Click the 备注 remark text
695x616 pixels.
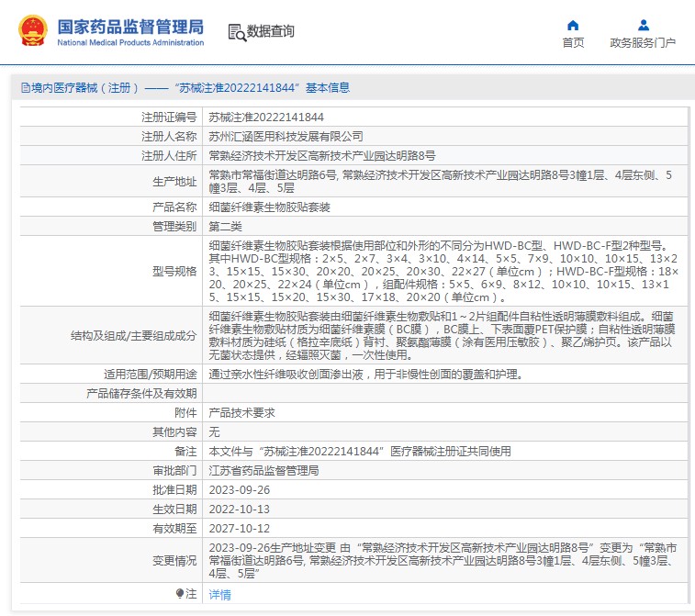click(x=360, y=451)
